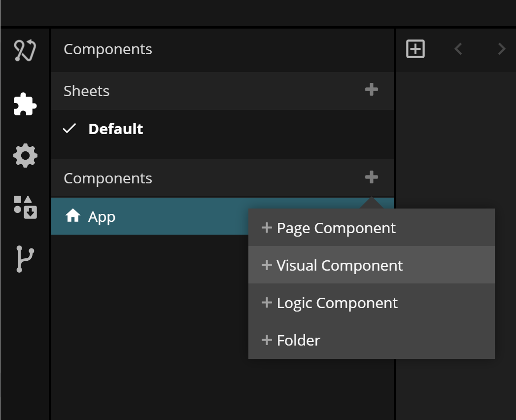This screenshot has width=516, height=420.
Task: Click the home icon beside App
Action: point(73,216)
